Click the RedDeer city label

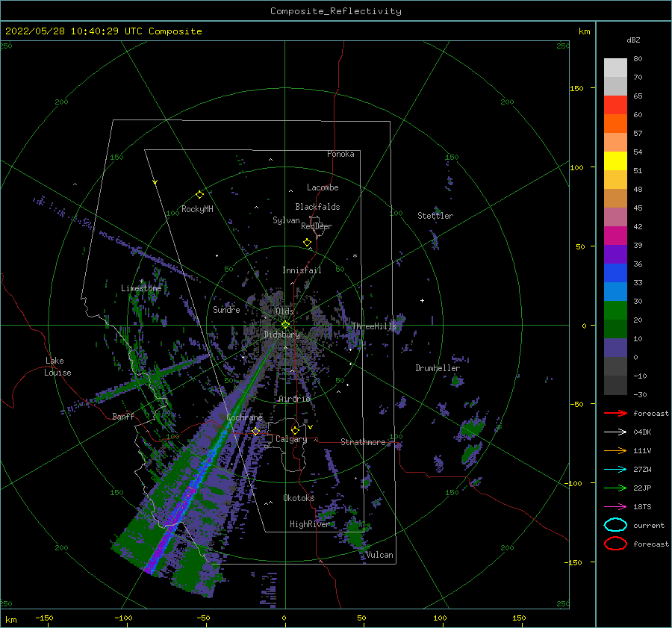click(x=317, y=226)
